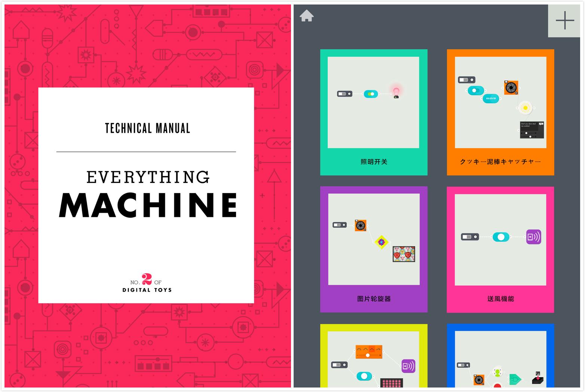This screenshot has height=392, width=585.
Task: Open the 图片轮旋器 machine thumbnail
Action: tap(374, 239)
